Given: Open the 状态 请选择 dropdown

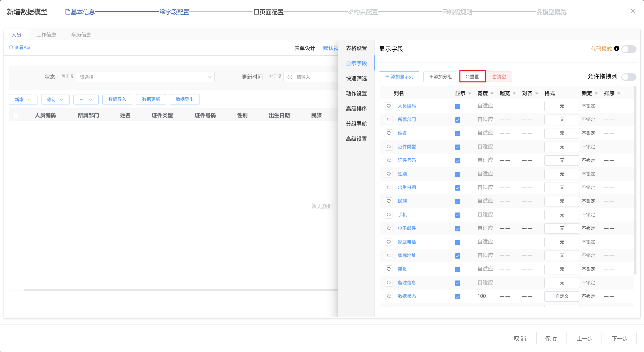Looking at the screenshot, I should point(145,77).
